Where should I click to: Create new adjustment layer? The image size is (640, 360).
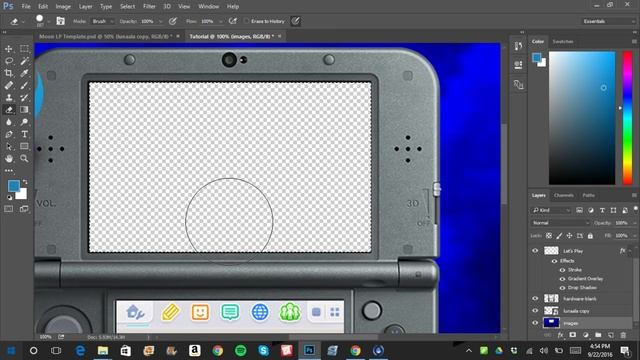click(x=585, y=335)
